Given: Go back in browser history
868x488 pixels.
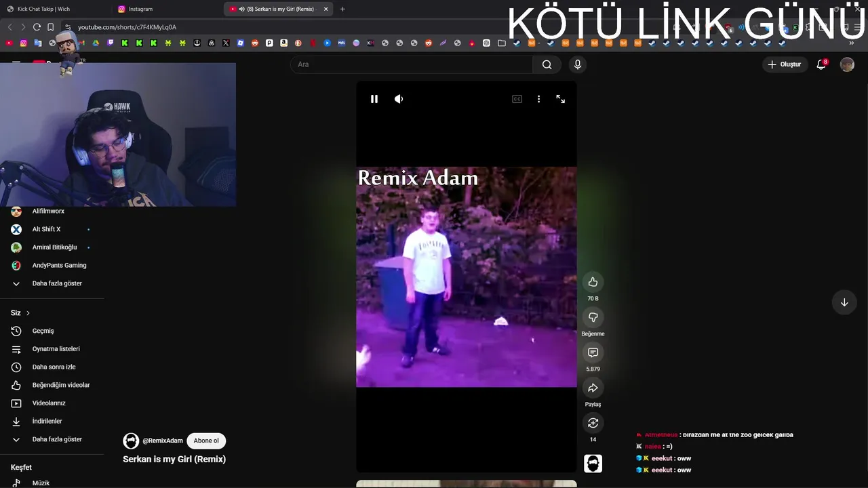Looking at the screenshot, I should (9, 27).
